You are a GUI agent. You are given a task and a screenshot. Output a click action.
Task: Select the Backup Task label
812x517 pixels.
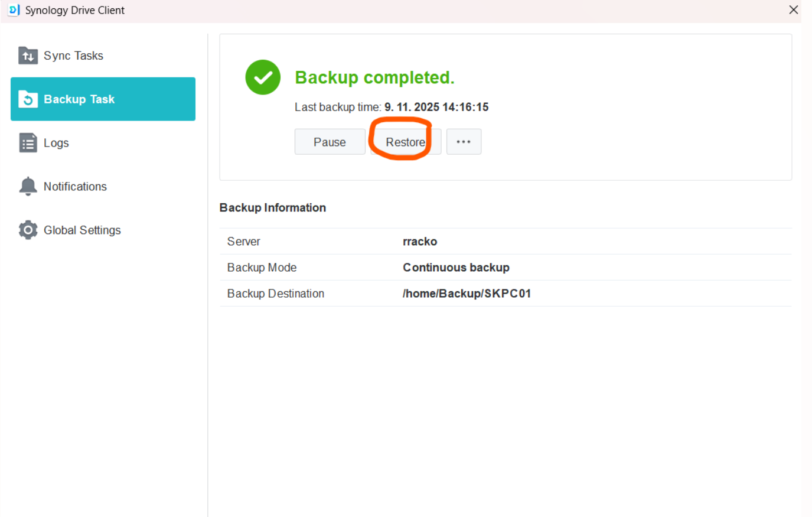point(79,99)
